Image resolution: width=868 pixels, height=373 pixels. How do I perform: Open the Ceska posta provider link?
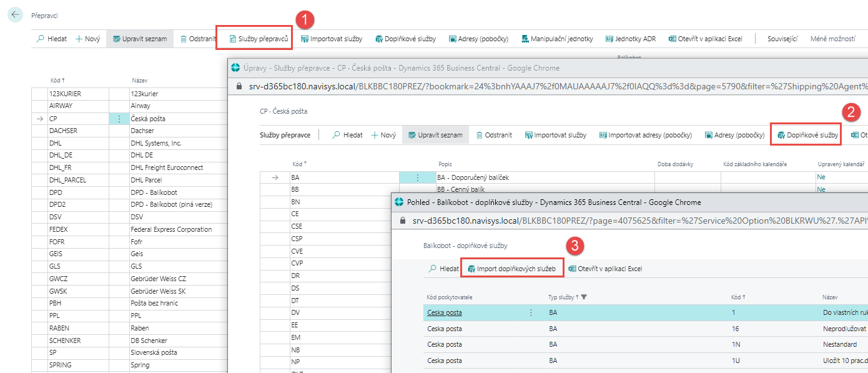[444, 312]
